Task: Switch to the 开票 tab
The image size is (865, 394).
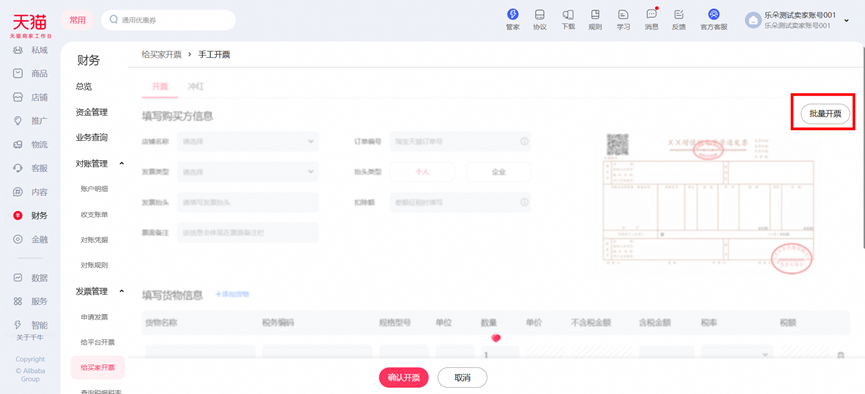Action: click(x=160, y=87)
